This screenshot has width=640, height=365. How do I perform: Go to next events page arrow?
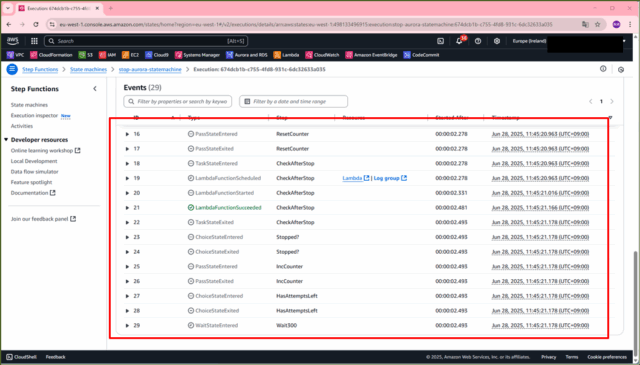pos(611,101)
